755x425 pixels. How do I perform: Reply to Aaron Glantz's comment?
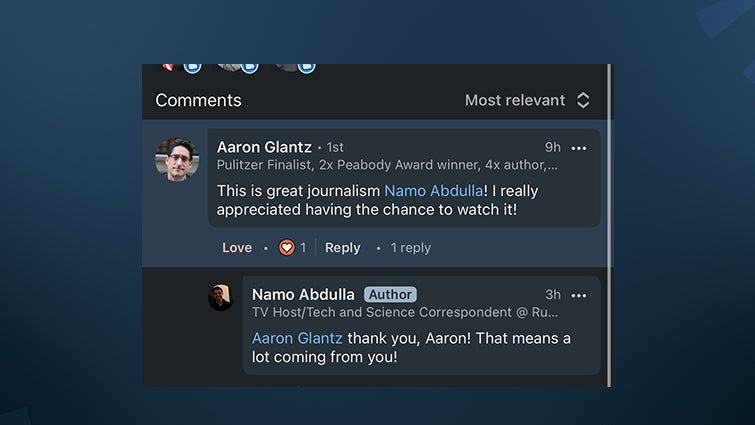click(x=342, y=247)
